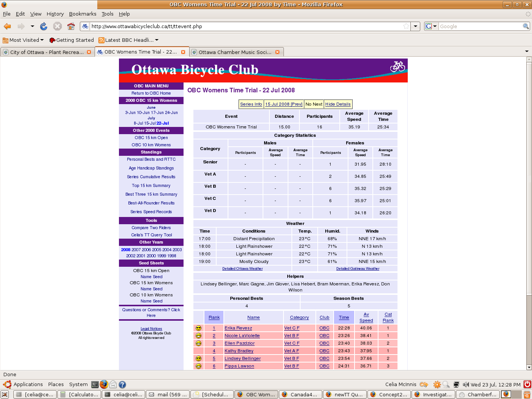
Task: Click the search magnifier icon
Action: click(x=526, y=26)
